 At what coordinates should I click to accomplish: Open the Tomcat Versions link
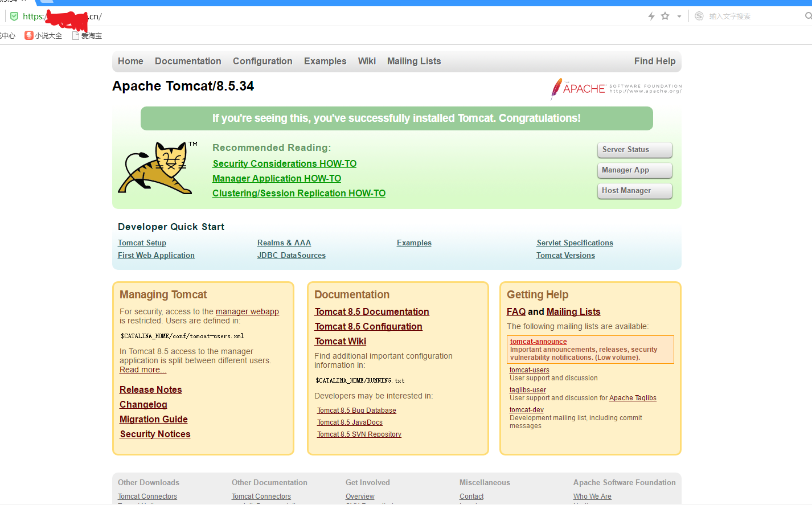coord(565,255)
